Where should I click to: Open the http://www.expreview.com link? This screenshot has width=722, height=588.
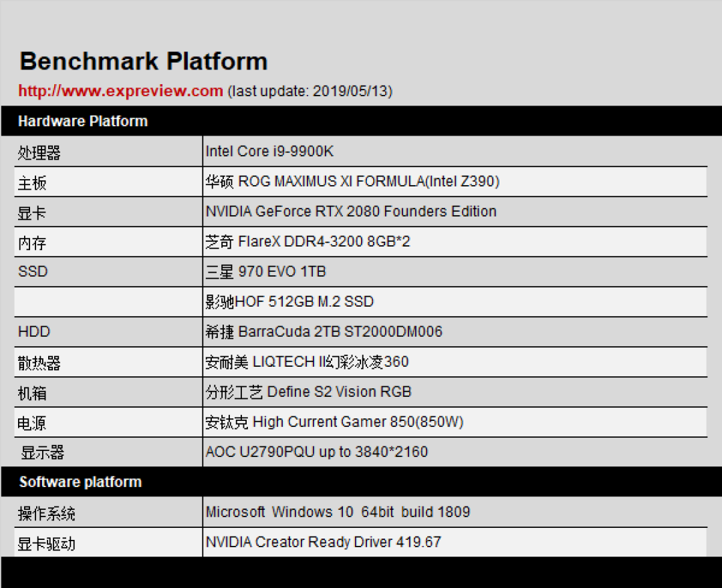click(120, 91)
